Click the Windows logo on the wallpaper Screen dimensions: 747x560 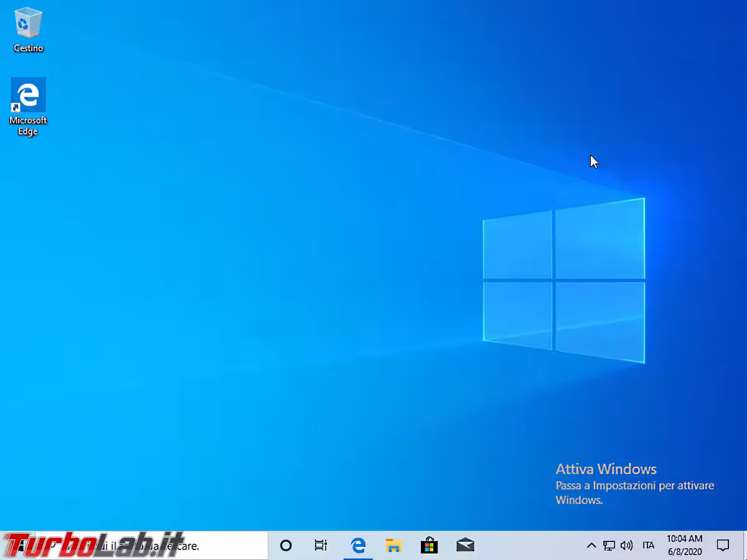tap(563, 281)
